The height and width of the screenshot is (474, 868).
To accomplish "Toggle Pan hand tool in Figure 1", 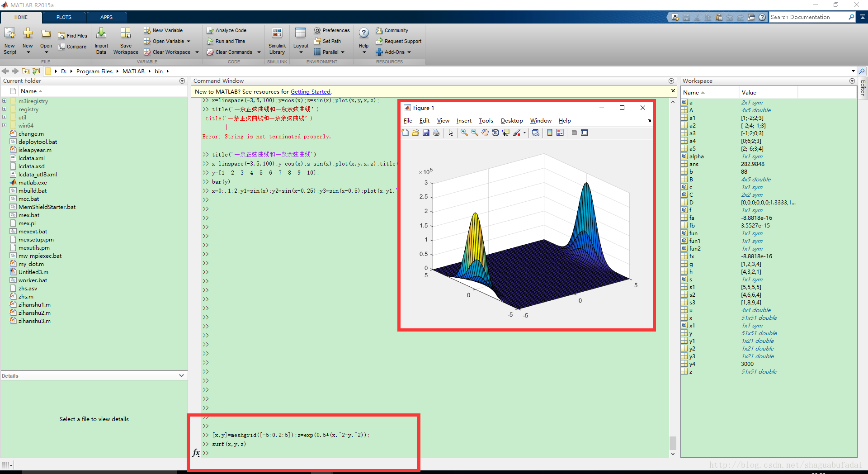I will [485, 133].
